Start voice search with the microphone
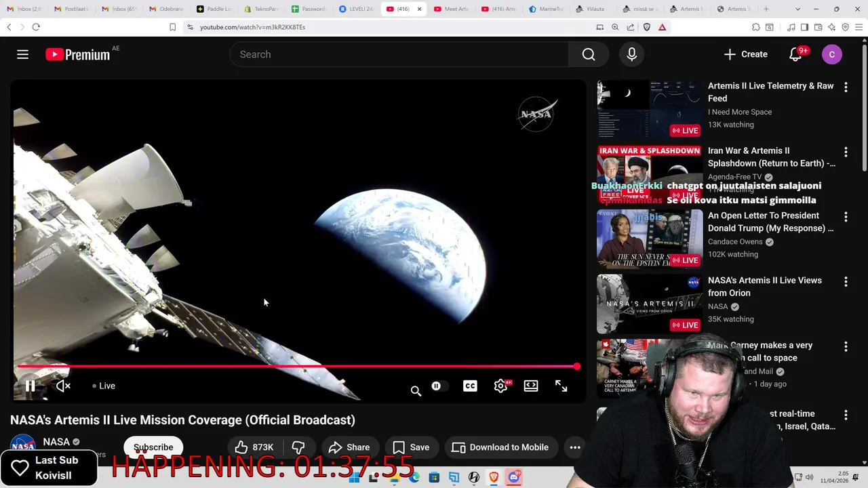 point(632,54)
